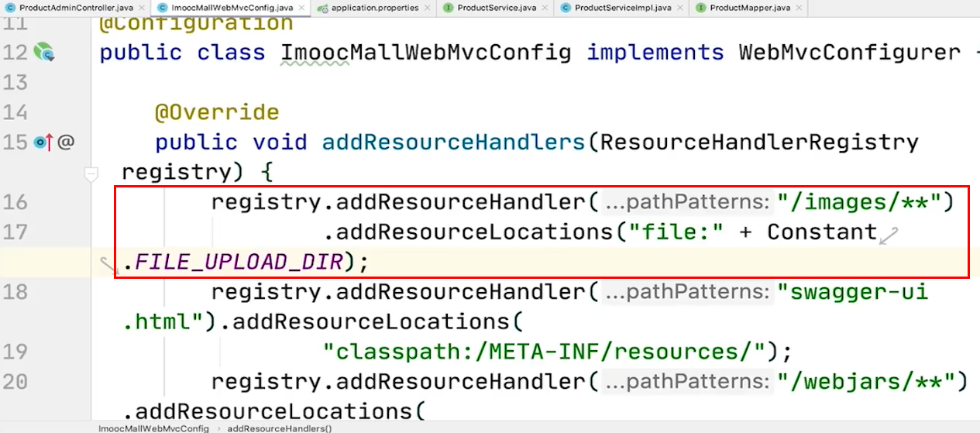Click the addResourceHandlers method name on line 15
Viewport: 980px width, 433px height.
pyautogui.click(x=453, y=143)
